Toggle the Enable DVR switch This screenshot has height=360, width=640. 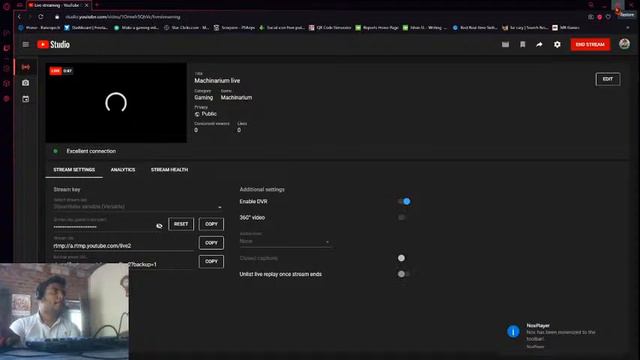tap(404, 201)
